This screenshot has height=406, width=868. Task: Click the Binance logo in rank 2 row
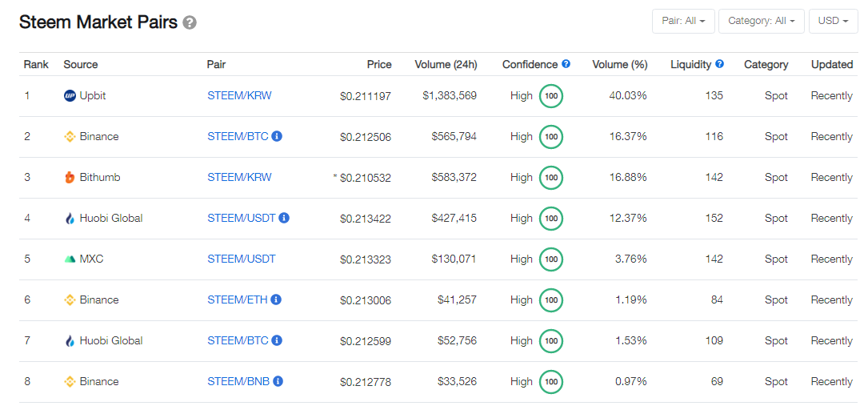click(x=69, y=137)
